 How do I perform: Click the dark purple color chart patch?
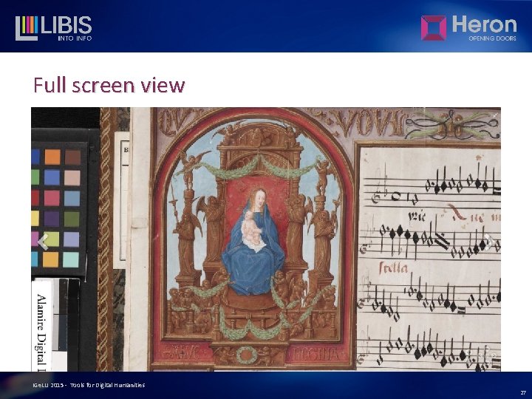pyautogui.click(x=52, y=219)
